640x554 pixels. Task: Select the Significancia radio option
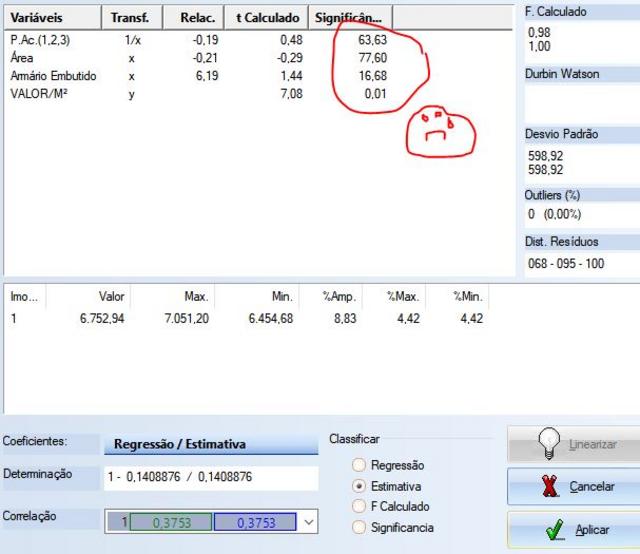click(x=359, y=527)
